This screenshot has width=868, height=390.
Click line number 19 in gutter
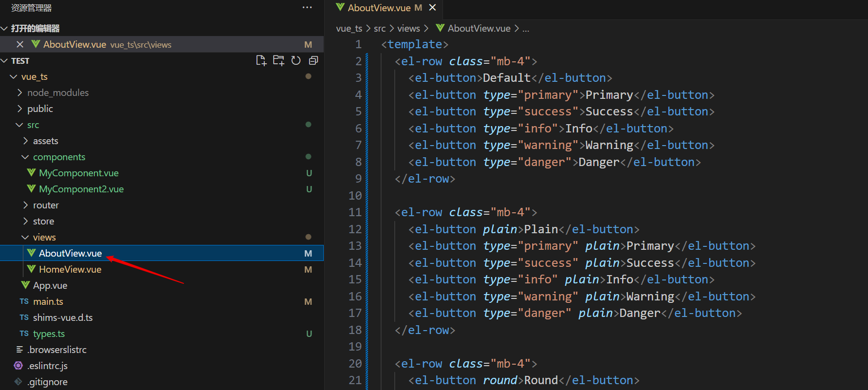click(x=355, y=346)
